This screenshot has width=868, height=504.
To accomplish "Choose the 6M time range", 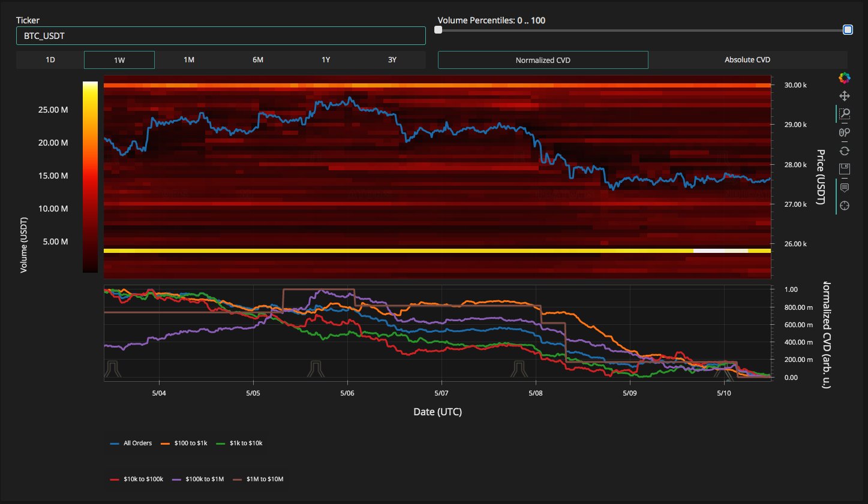I will (258, 60).
